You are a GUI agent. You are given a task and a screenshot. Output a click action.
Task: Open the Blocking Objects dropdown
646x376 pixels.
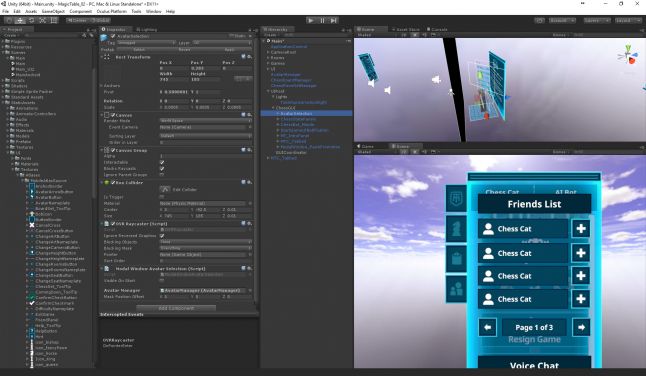click(x=206, y=242)
